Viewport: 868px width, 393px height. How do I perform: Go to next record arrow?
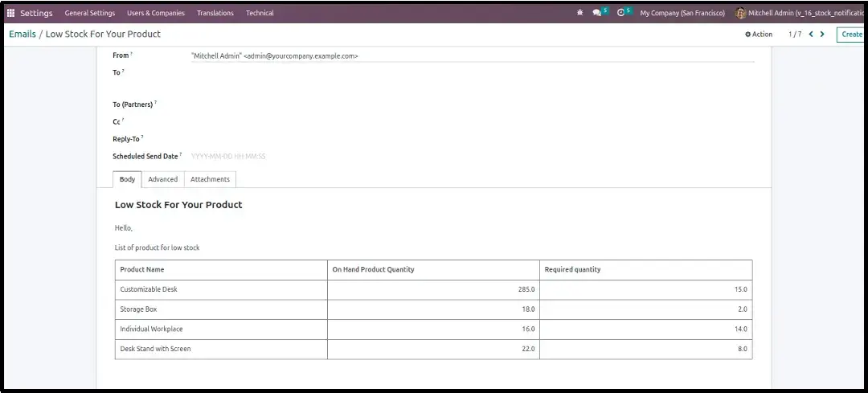(822, 35)
